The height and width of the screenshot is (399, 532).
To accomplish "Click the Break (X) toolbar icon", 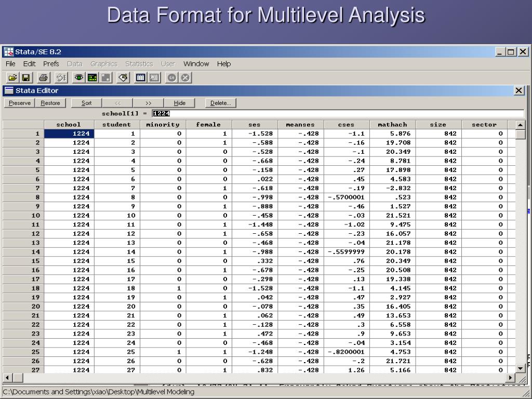I will click(x=185, y=77).
